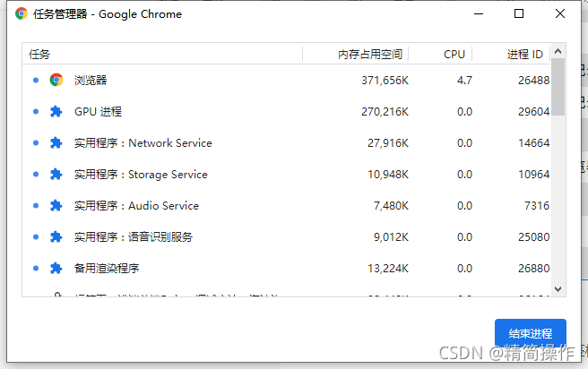Screen dimensions: 588x369
Task: Click process ID 14664
Action: (x=533, y=143)
